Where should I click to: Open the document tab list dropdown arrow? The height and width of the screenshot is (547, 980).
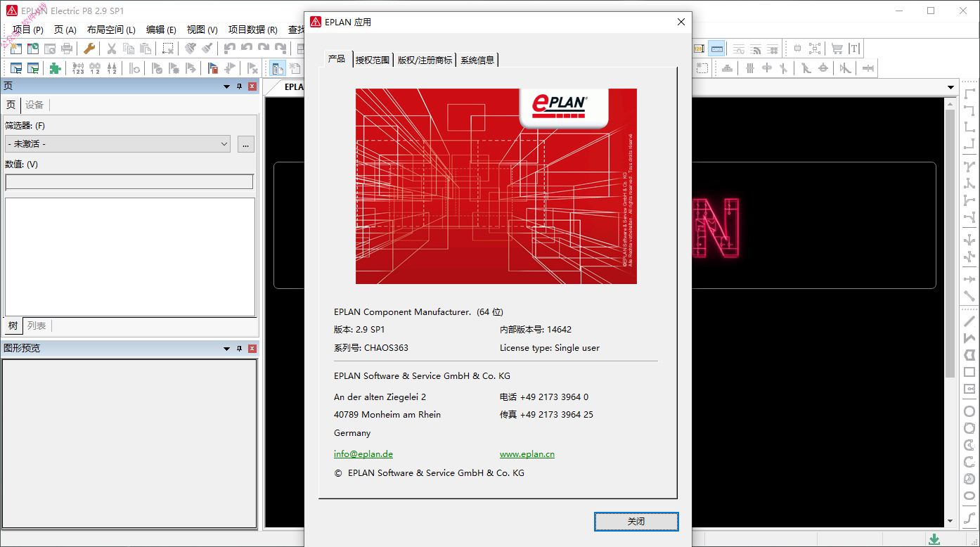pyautogui.click(x=951, y=87)
